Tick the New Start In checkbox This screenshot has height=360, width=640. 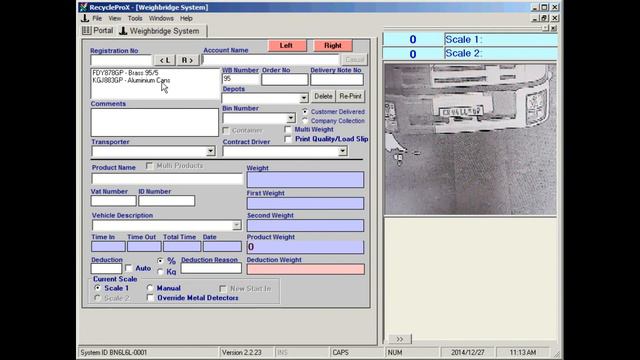click(223, 289)
